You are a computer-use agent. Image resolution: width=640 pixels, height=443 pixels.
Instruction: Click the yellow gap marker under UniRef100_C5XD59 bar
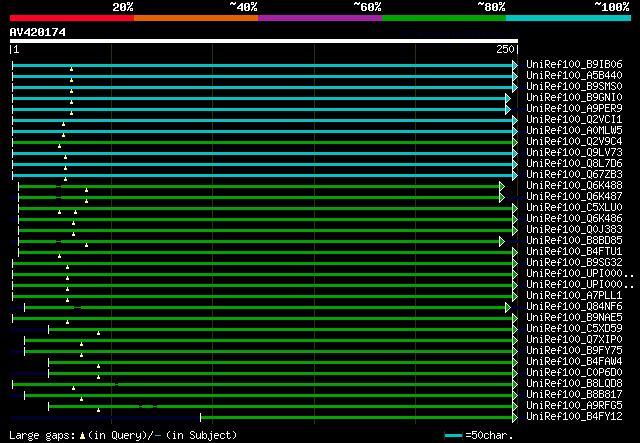click(98, 333)
